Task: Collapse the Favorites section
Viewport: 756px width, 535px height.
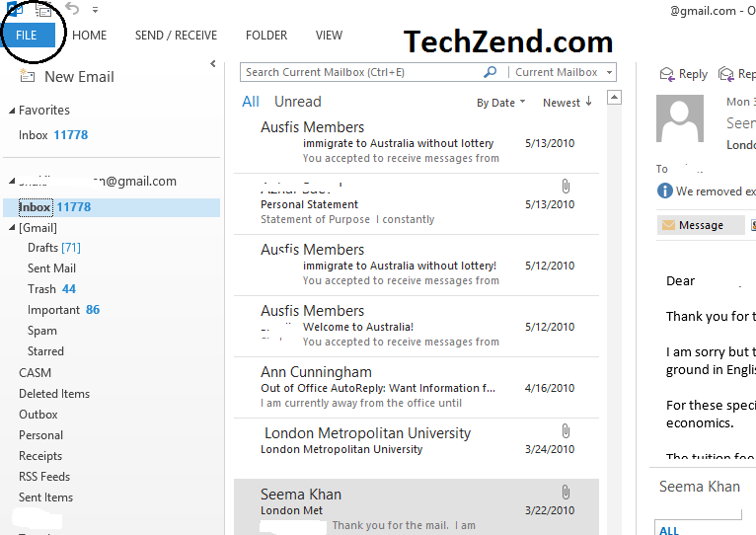Action: (x=12, y=111)
